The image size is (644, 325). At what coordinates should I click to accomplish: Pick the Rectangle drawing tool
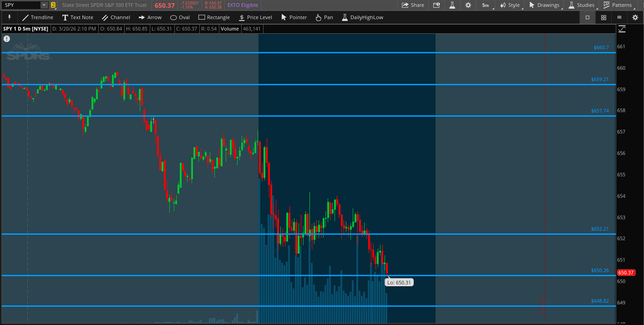click(x=214, y=17)
